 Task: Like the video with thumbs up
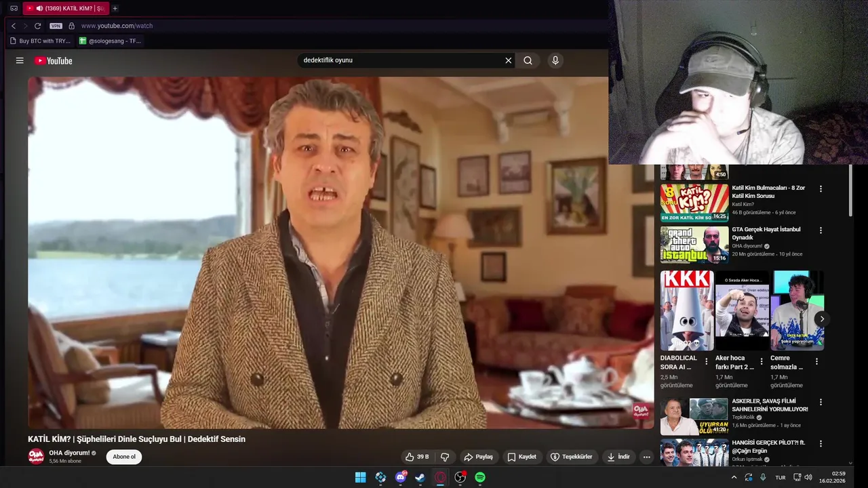pyautogui.click(x=417, y=457)
